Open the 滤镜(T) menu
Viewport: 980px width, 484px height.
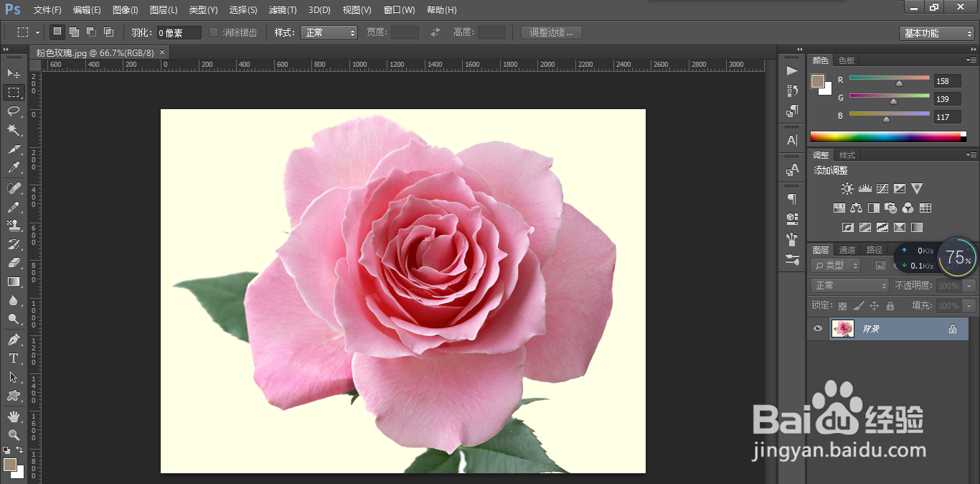[282, 10]
